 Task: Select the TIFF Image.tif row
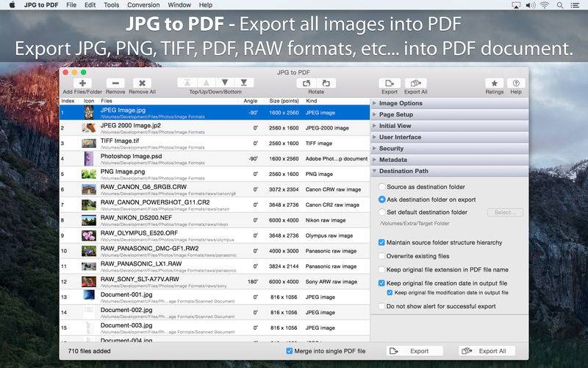point(215,144)
